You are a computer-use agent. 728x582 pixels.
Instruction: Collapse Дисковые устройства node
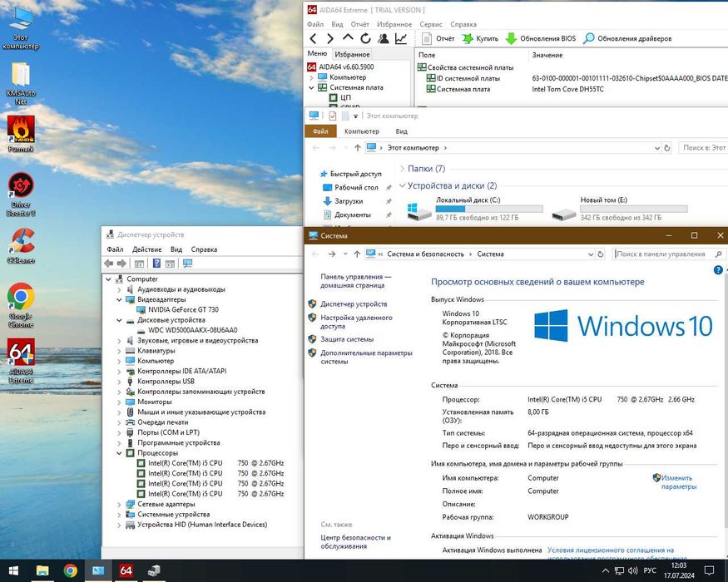119,320
